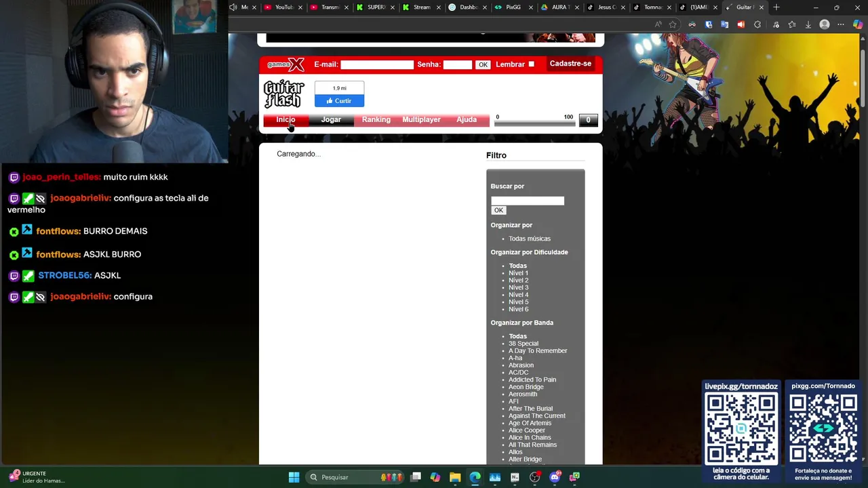Open Microsoft Edge taskbar icon

click(x=475, y=477)
